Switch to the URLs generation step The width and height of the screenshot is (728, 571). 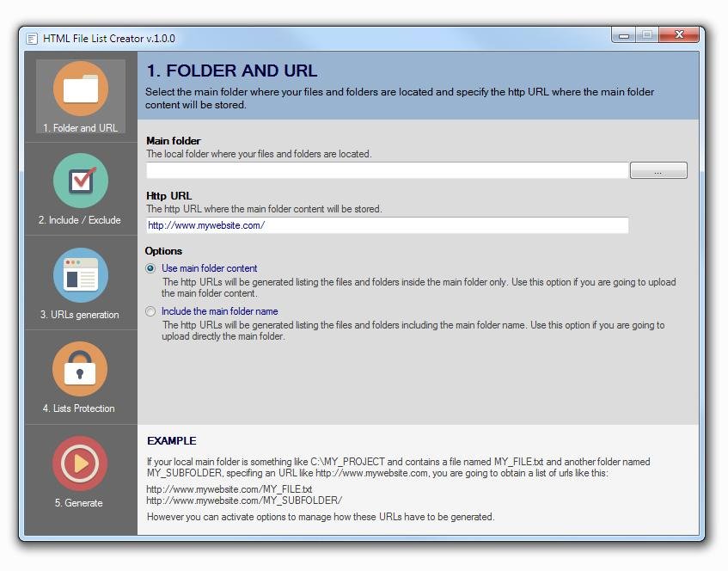[x=81, y=284]
